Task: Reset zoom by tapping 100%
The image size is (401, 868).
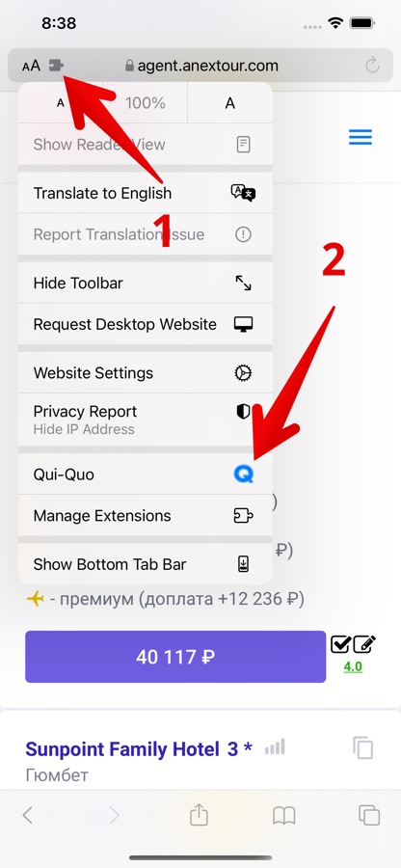Action: (x=146, y=103)
